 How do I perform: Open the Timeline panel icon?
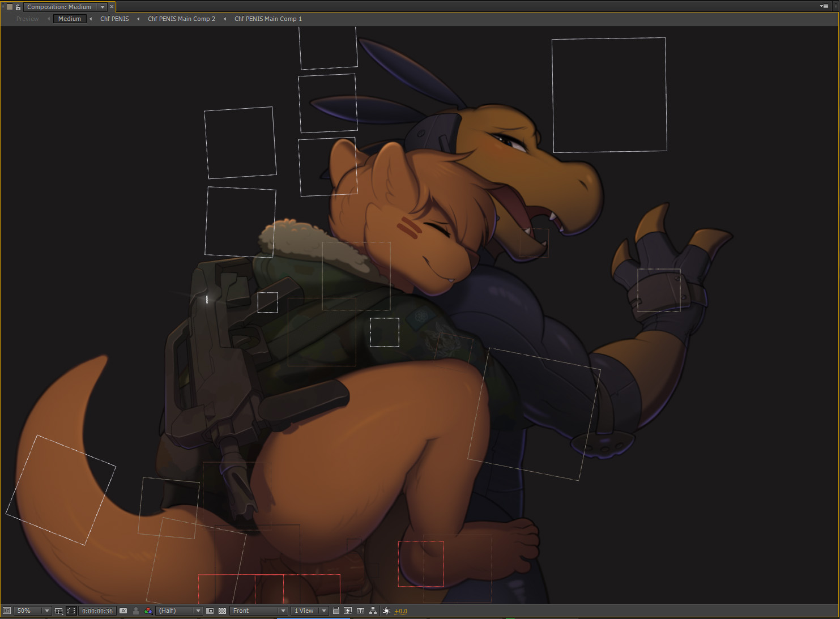click(x=360, y=611)
